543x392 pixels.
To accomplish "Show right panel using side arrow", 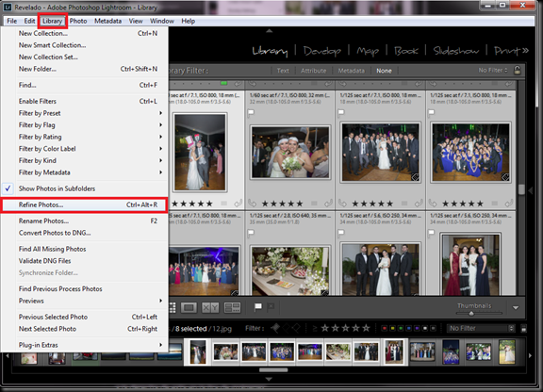I will [x=530, y=189].
